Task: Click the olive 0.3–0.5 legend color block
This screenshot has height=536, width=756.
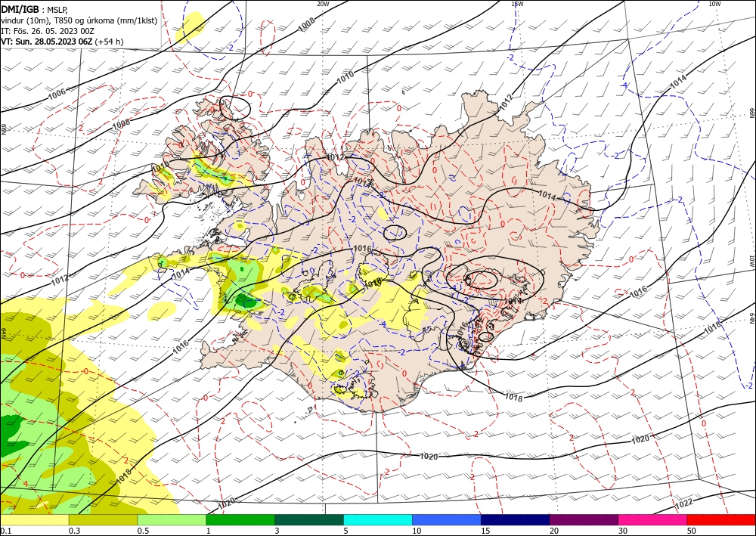Action: tap(103, 519)
